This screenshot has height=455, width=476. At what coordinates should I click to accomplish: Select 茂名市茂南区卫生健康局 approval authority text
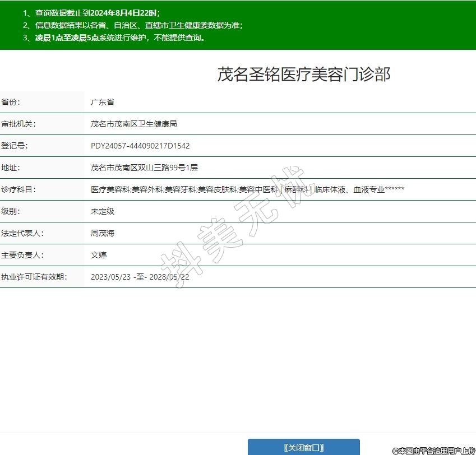pos(134,124)
